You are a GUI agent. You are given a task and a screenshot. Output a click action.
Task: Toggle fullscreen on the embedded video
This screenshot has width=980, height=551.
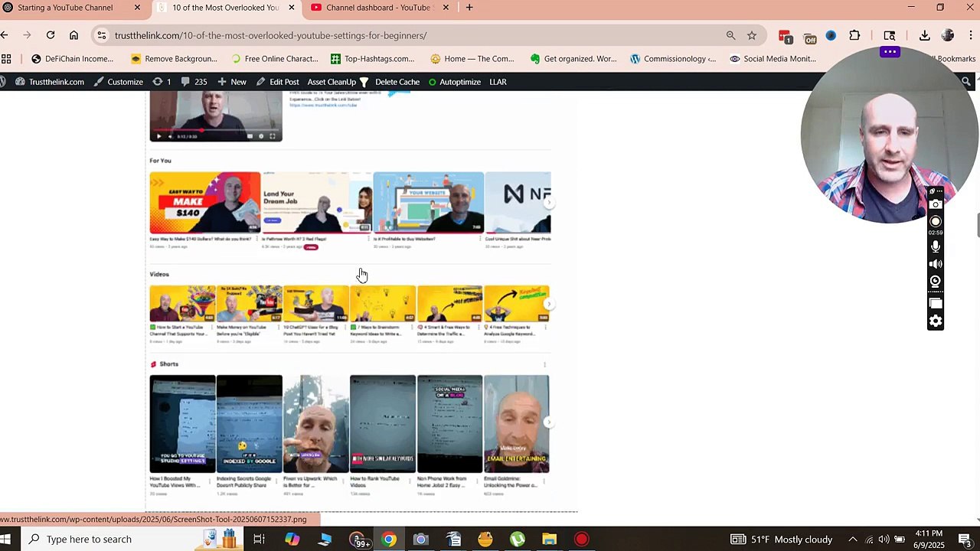click(273, 136)
